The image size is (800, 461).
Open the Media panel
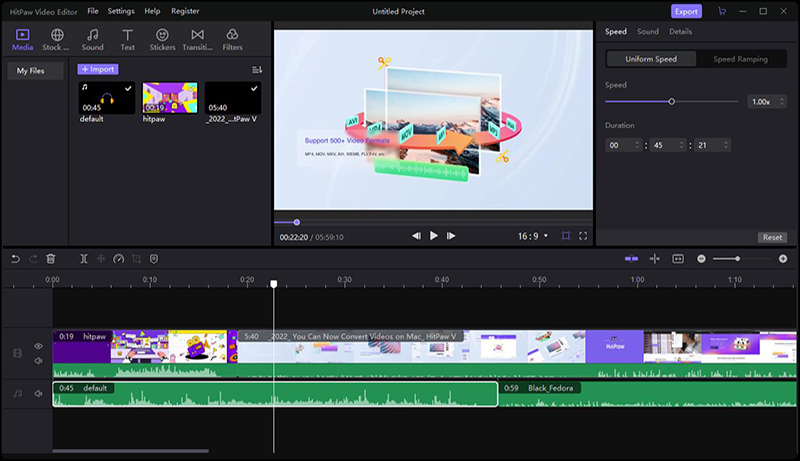(22, 40)
